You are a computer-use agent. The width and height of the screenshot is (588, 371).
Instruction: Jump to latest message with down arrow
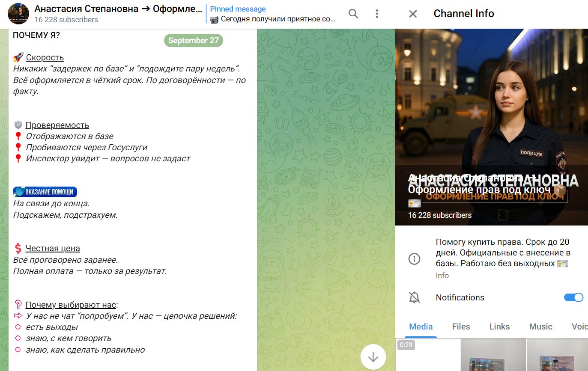pos(373,357)
